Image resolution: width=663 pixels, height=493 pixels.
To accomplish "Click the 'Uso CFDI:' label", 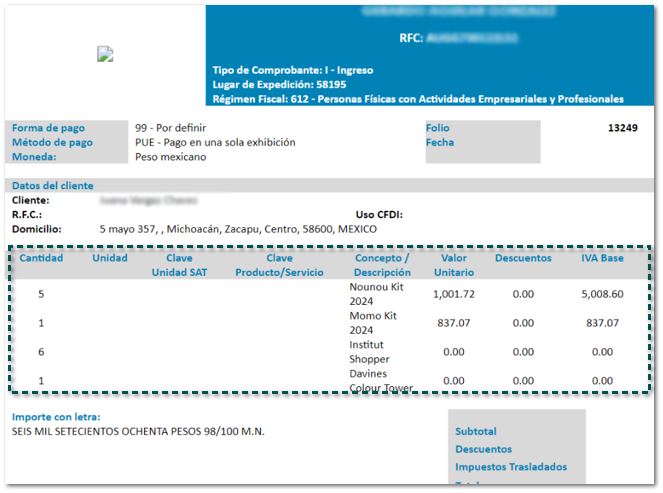I will [379, 215].
